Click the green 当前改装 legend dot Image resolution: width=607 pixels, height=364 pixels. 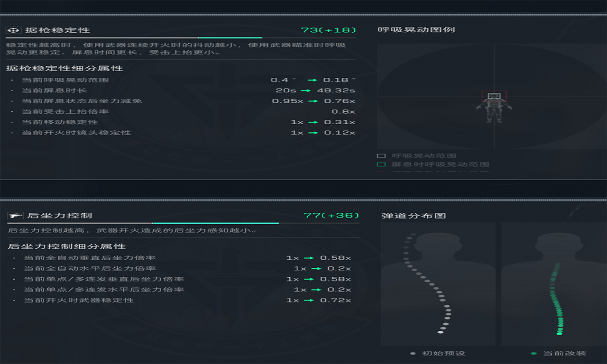tap(534, 354)
